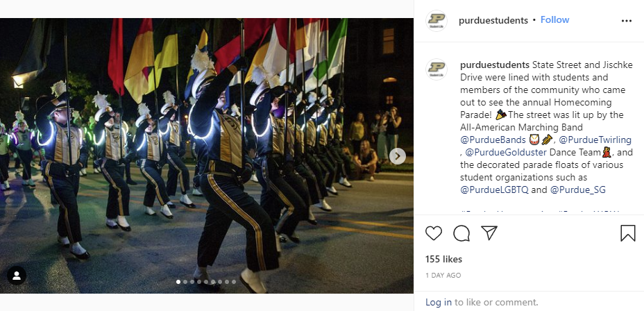
Task: Show tagged people icon on photo
Action: pos(17,276)
